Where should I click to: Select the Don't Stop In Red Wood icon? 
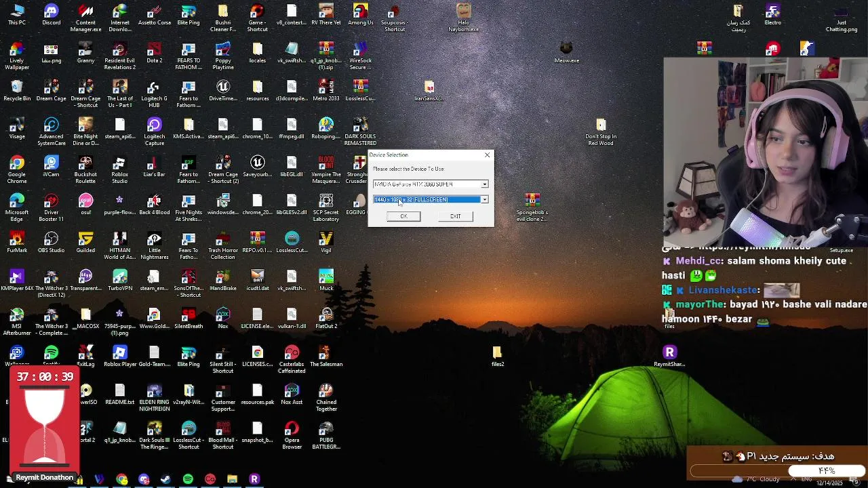click(601, 131)
